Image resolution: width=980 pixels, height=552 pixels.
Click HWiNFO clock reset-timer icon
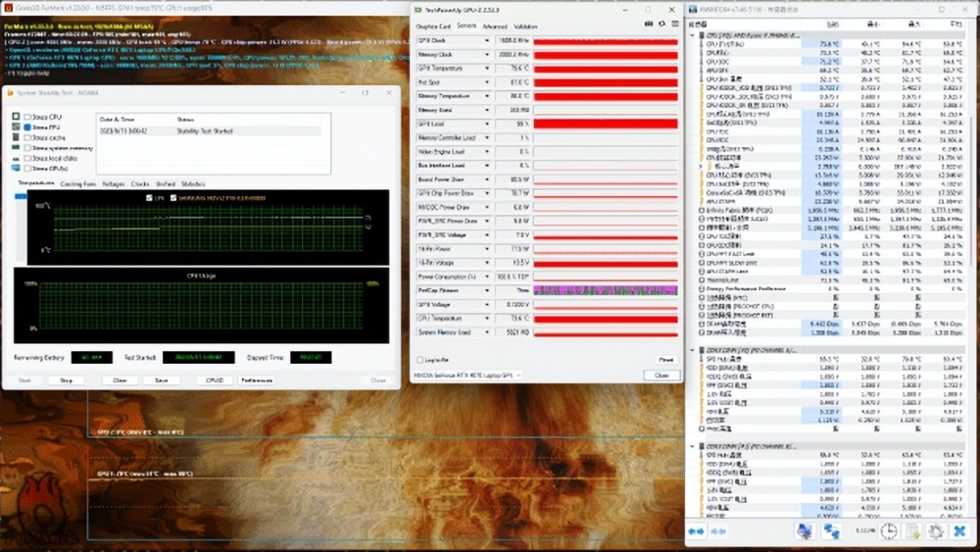(x=888, y=531)
